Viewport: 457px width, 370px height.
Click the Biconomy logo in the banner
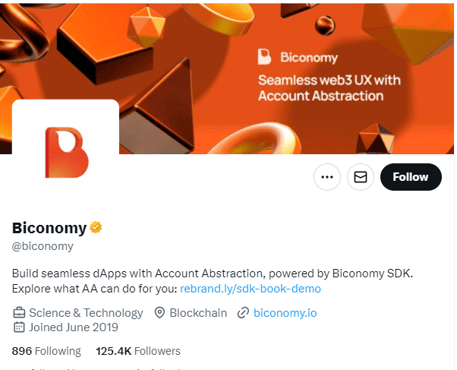(x=298, y=57)
